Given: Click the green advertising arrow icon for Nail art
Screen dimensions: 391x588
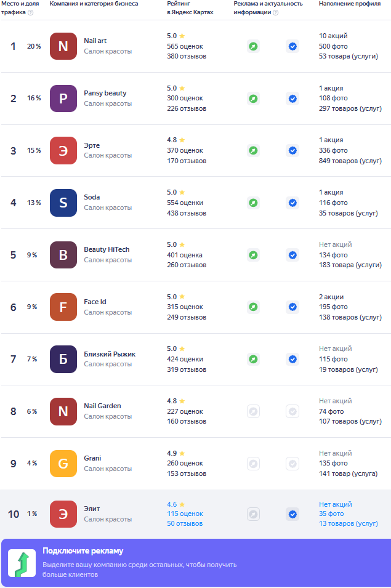Looking at the screenshot, I should click(254, 47).
